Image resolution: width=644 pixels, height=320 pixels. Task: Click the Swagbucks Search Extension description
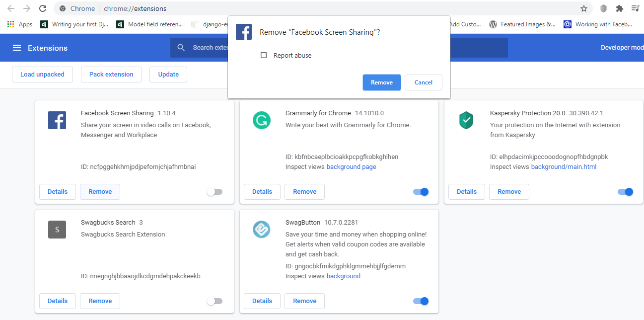tap(123, 235)
